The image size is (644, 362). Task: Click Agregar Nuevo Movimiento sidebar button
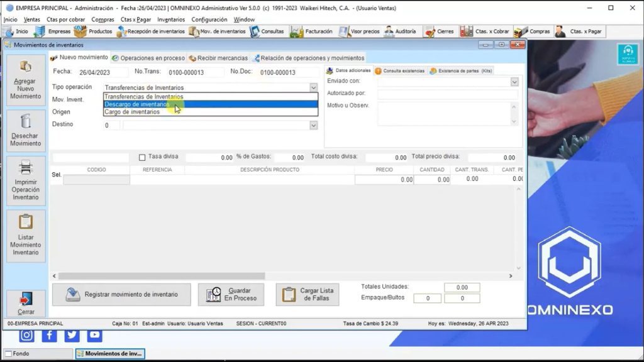pyautogui.click(x=25, y=81)
